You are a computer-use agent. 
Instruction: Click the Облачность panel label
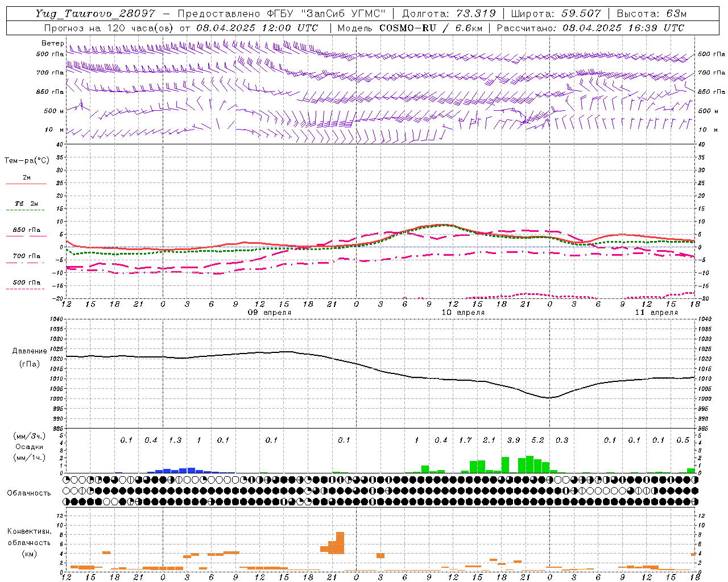point(29,493)
